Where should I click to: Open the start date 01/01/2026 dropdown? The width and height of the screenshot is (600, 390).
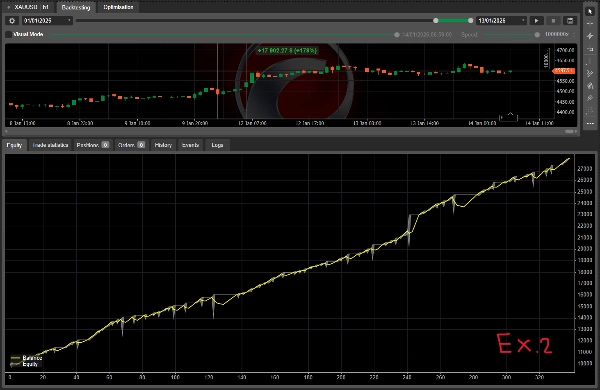coord(47,21)
